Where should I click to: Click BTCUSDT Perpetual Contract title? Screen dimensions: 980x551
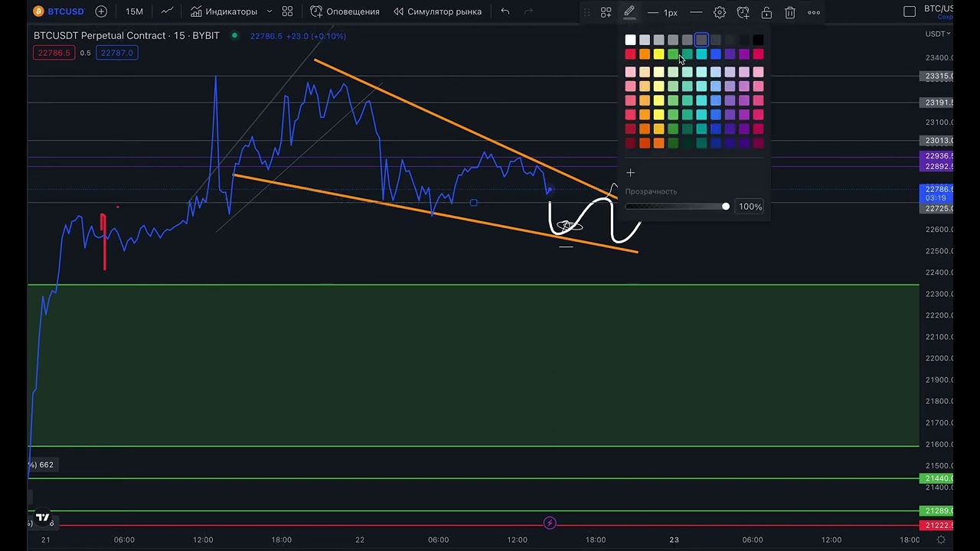click(x=126, y=36)
